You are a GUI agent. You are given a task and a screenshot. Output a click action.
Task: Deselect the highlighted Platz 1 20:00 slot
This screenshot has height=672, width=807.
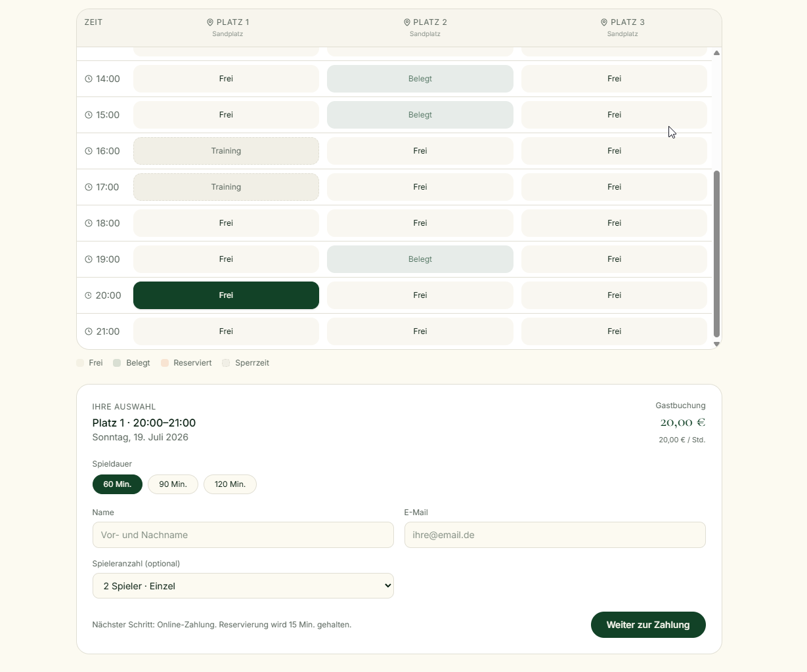coord(226,295)
